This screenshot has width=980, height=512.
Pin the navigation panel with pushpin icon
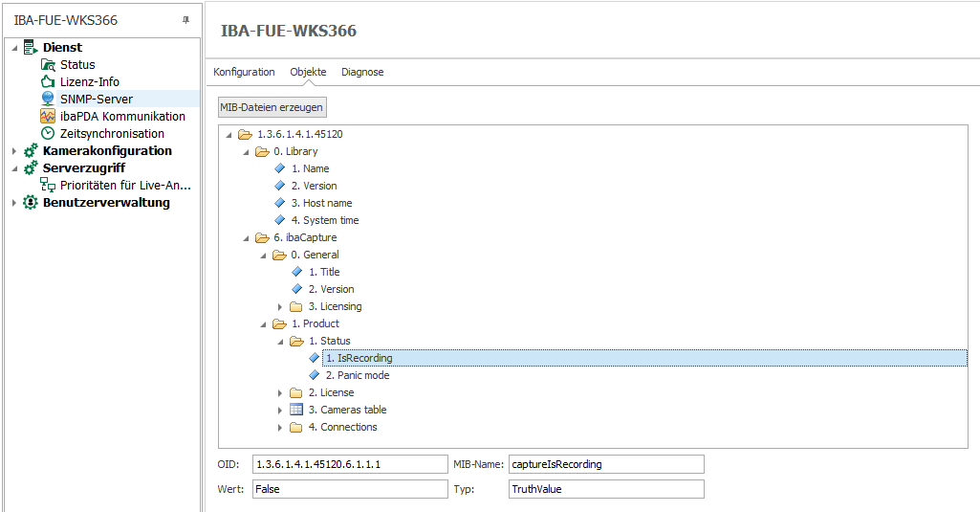pyautogui.click(x=185, y=20)
